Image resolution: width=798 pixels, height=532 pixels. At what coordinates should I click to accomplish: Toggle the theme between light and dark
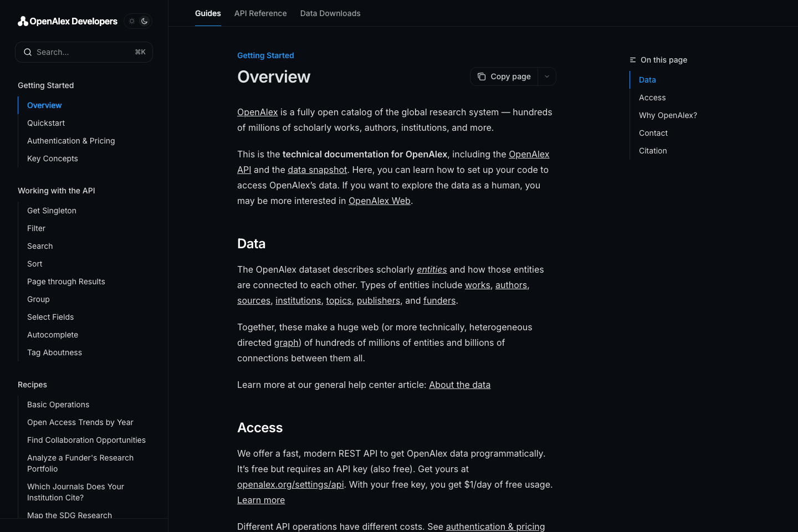pyautogui.click(x=138, y=21)
